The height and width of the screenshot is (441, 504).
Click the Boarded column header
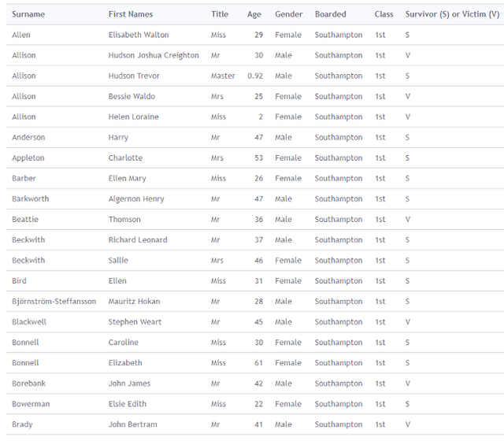(329, 14)
